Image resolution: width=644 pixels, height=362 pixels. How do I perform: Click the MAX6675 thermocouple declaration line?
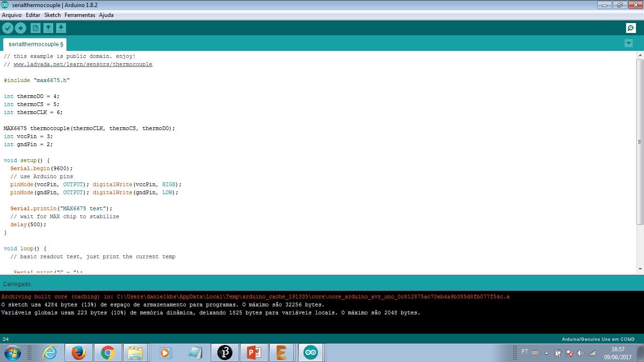click(89, 128)
